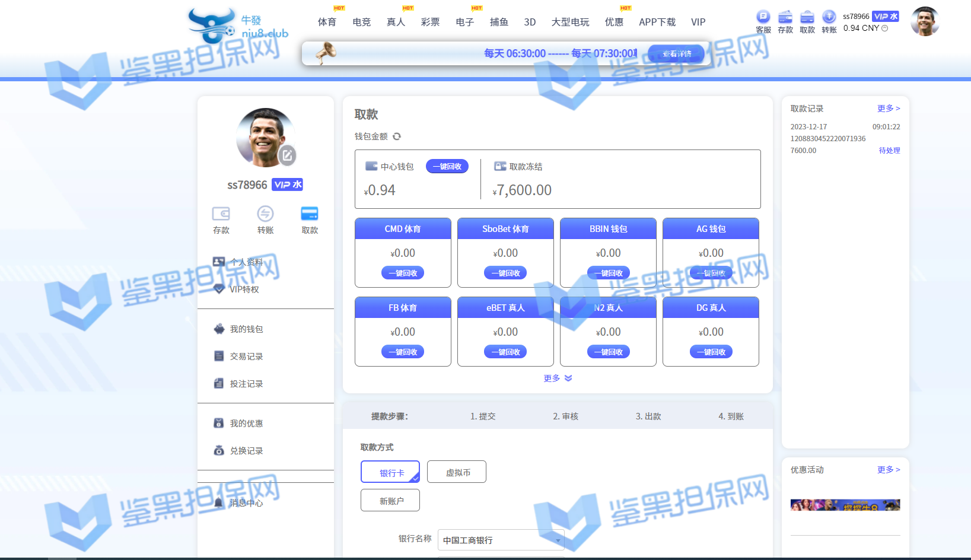
Task: Go to transaction records in sidebar
Action: 246,357
